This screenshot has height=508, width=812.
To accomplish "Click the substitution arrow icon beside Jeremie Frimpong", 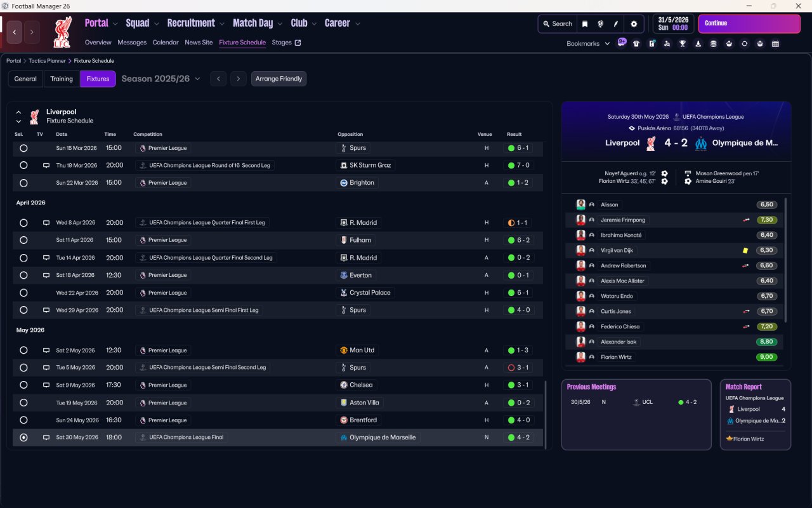I will point(746,220).
